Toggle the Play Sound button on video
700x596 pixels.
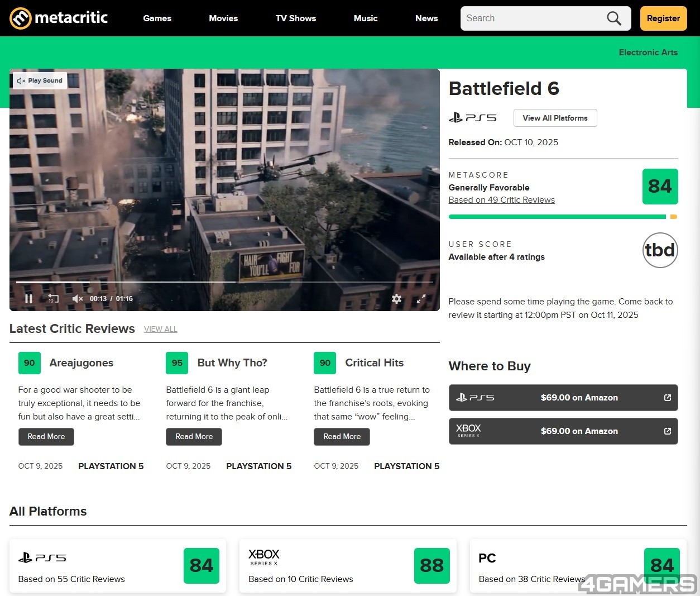[40, 80]
